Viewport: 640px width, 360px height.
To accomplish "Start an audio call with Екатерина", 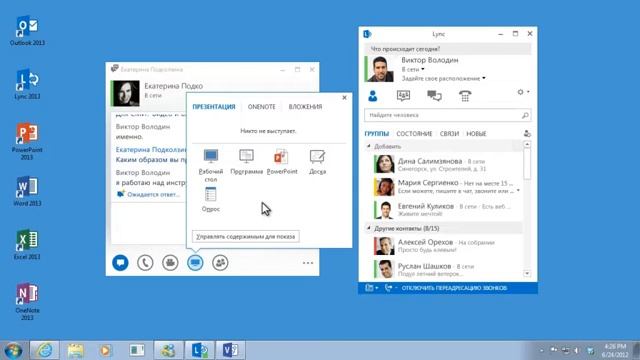I will [145, 262].
